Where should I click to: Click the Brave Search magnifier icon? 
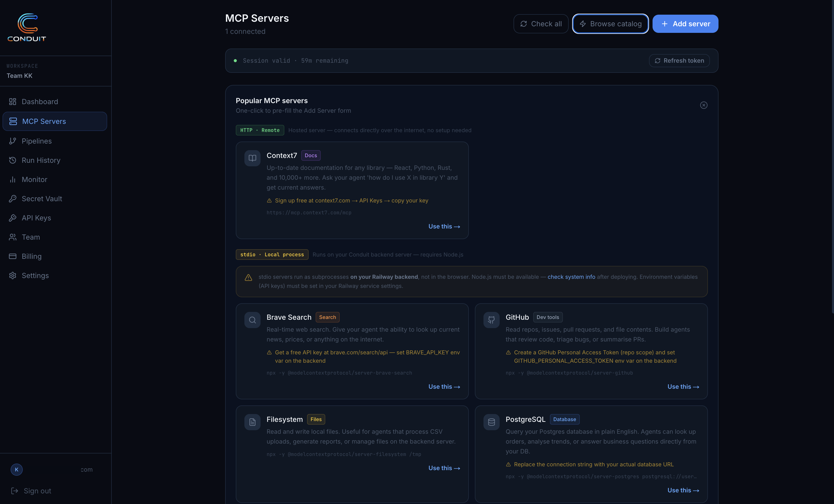tap(252, 320)
